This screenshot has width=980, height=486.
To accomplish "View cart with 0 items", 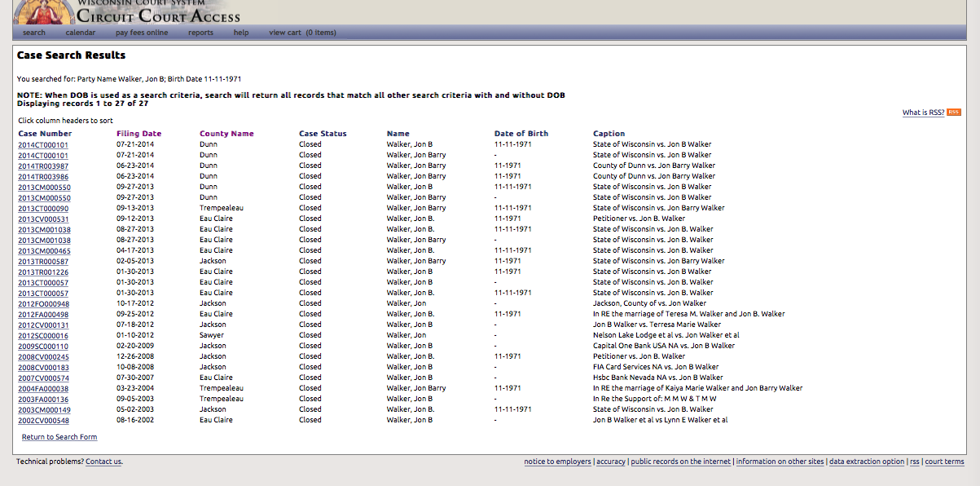I will [x=302, y=33].
